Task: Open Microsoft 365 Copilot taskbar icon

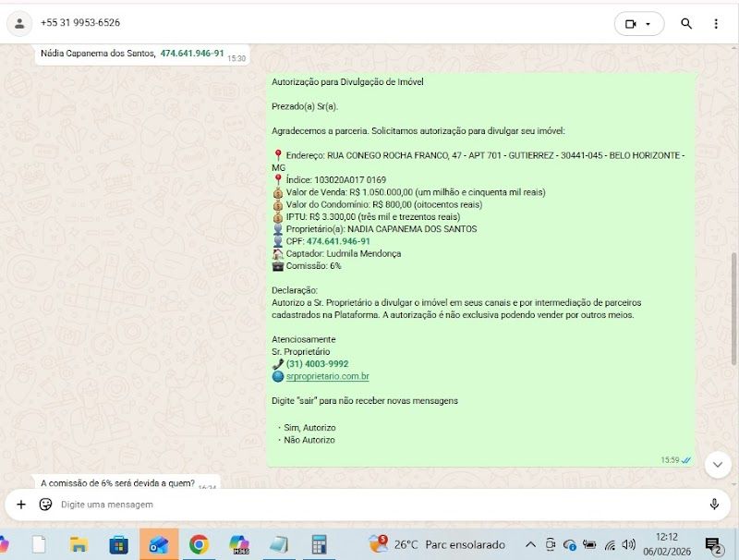Action: click(239, 544)
